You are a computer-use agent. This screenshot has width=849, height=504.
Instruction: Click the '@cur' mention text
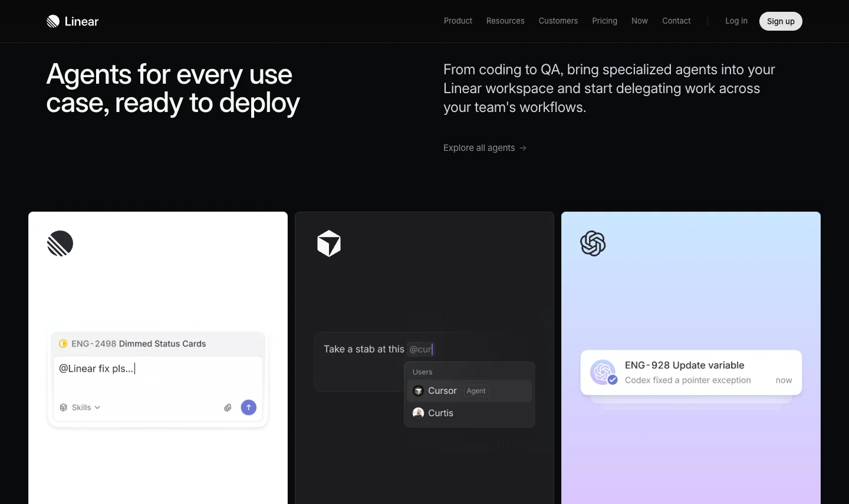pyautogui.click(x=420, y=349)
